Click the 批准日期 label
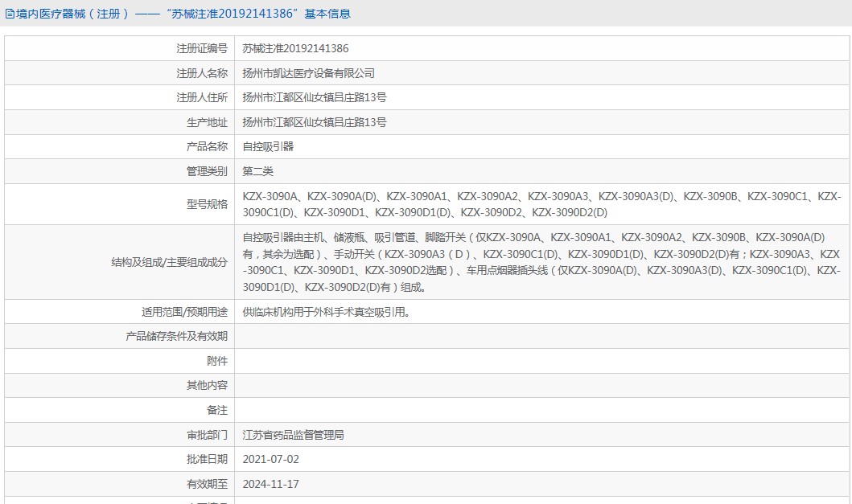 pos(207,460)
